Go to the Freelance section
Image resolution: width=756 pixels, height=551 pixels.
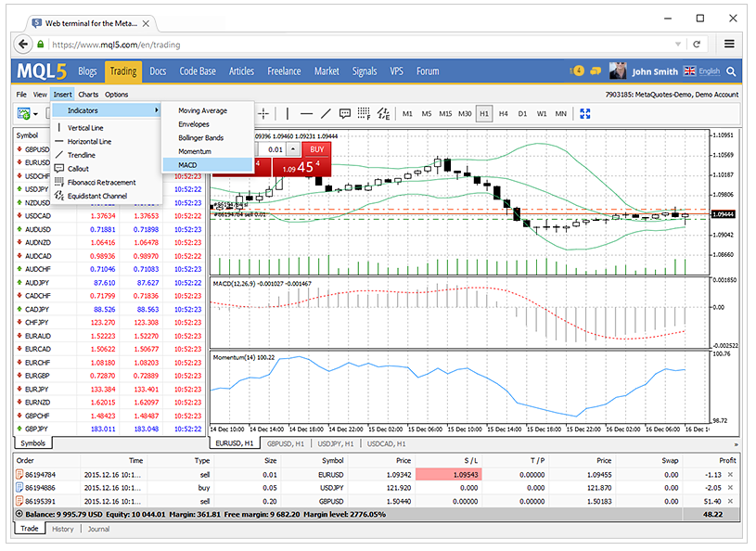284,71
